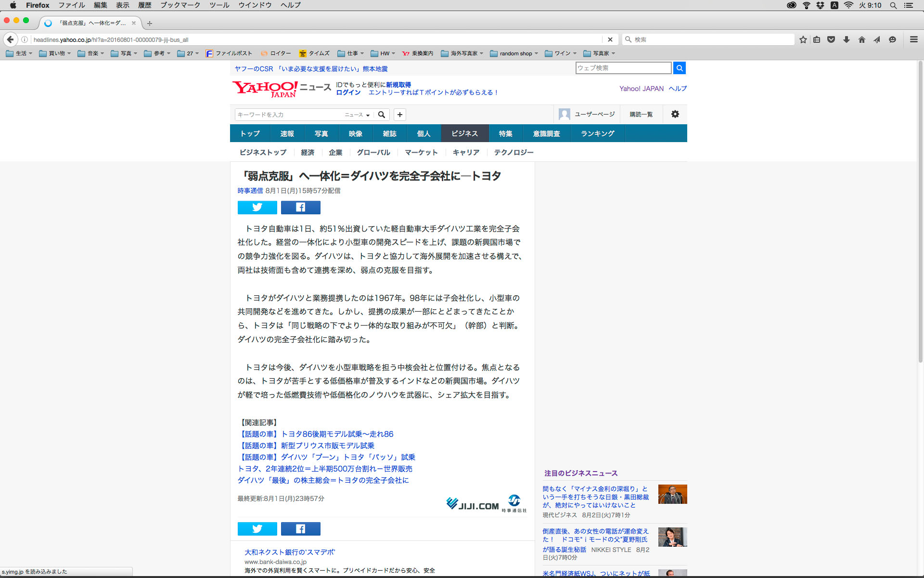Open the Firefox hamburger menu
The height and width of the screenshot is (578, 924).
coord(913,39)
